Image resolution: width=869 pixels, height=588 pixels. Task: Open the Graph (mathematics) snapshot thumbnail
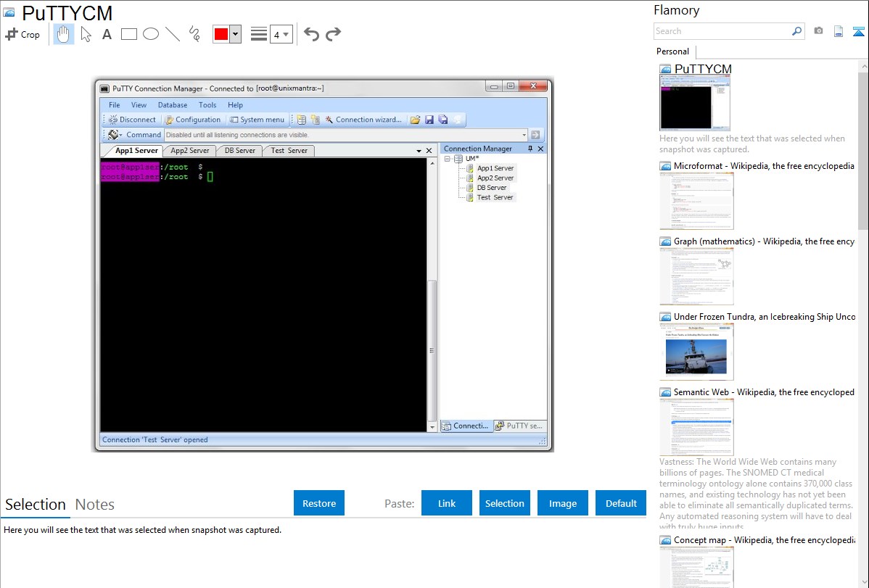pos(696,276)
